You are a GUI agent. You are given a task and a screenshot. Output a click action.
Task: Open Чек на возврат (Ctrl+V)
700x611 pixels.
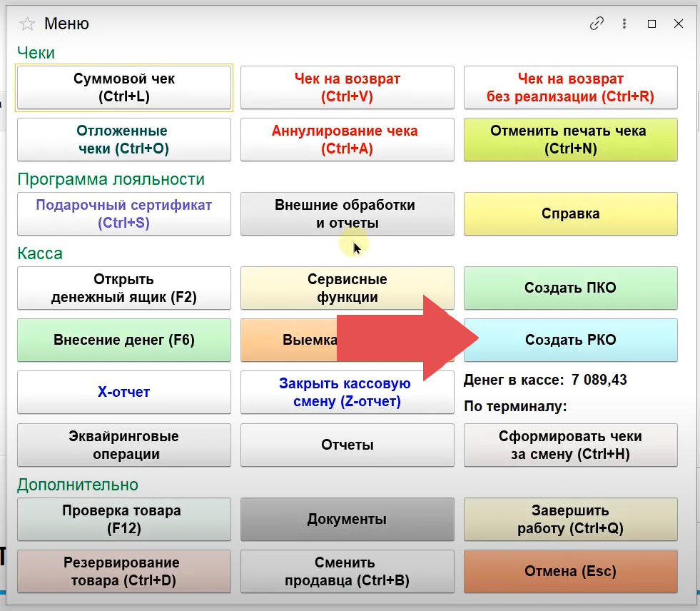[348, 88]
